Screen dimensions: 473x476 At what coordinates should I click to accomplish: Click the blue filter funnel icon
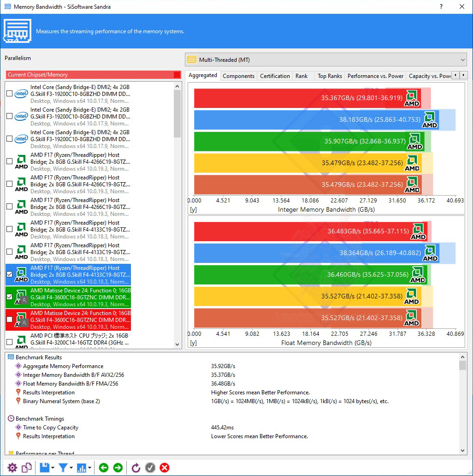pos(63,468)
